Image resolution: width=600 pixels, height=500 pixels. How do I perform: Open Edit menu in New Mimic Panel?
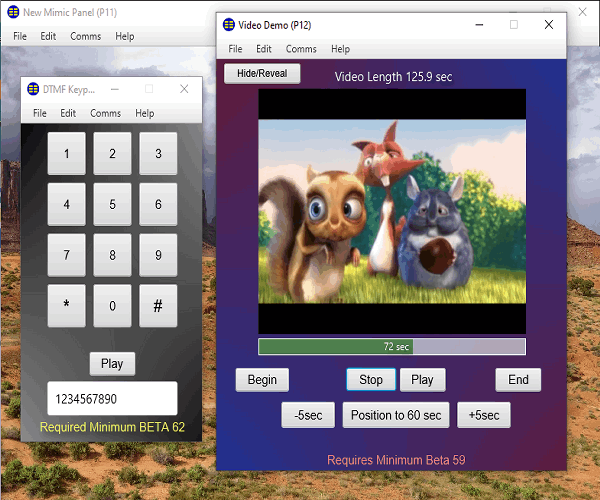pos(48,36)
